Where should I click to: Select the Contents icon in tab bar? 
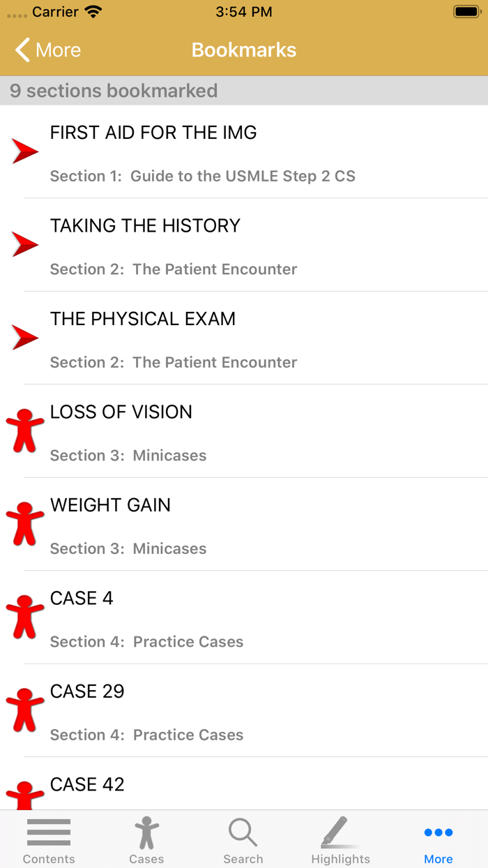tap(48, 839)
